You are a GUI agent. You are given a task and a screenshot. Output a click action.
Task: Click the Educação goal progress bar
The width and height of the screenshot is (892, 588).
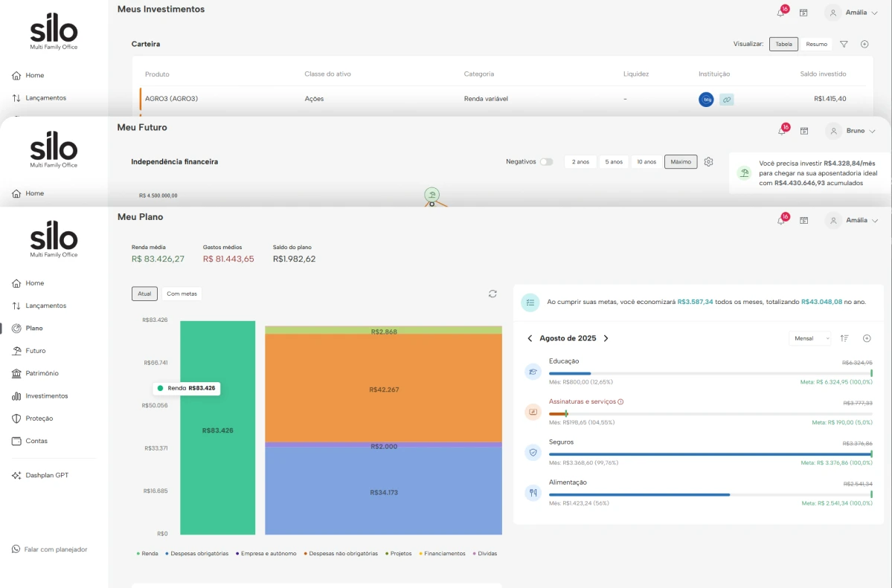[x=710, y=373]
